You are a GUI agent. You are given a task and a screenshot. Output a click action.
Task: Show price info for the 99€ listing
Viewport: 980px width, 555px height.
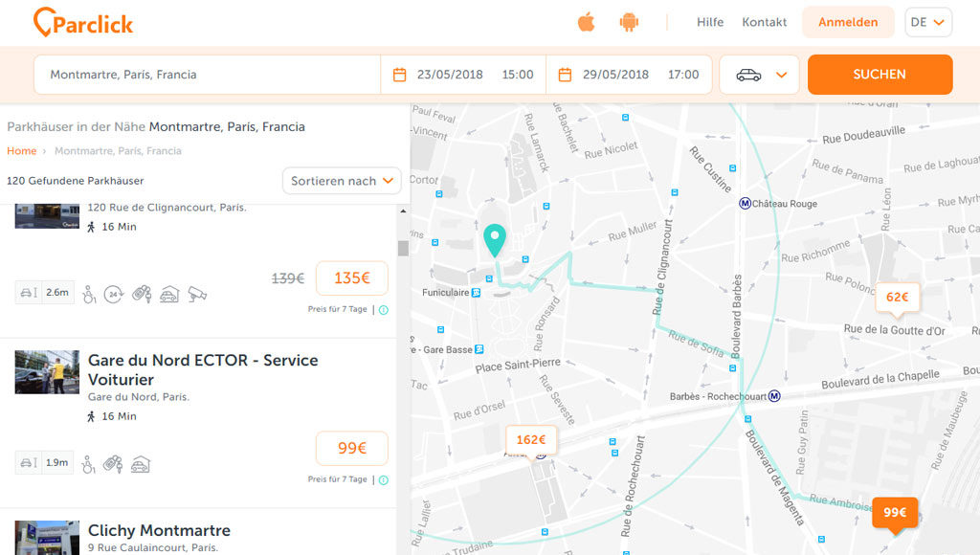click(384, 480)
